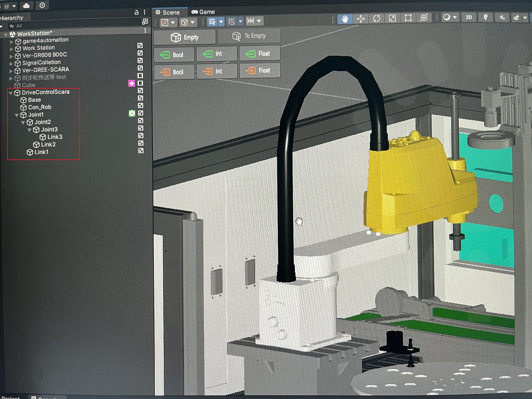Click the draw mode shading sphere icon

(x=447, y=17)
